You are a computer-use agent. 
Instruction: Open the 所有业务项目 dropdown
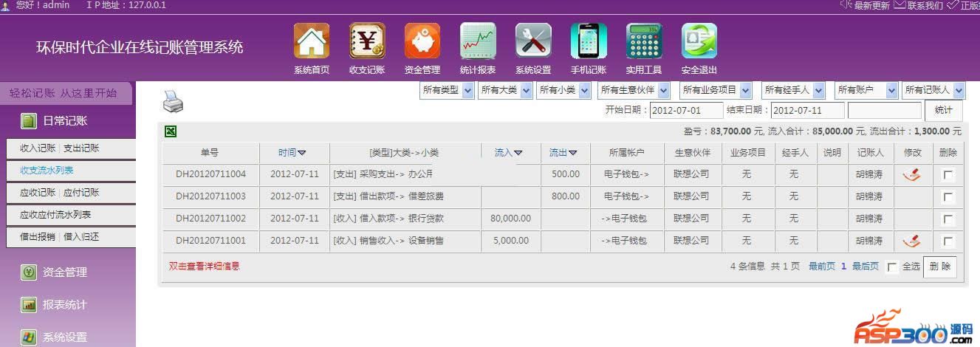(x=716, y=90)
